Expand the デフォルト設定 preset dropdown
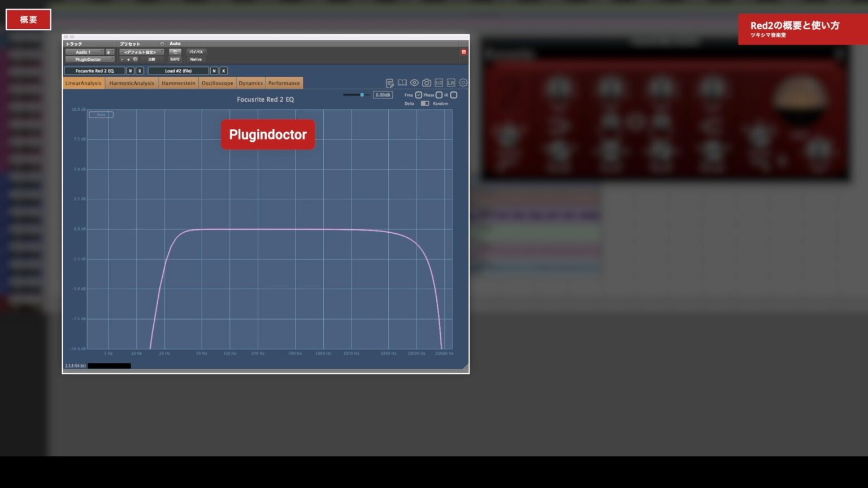Viewport: 868px width, 488px height. (x=141, y=52)
